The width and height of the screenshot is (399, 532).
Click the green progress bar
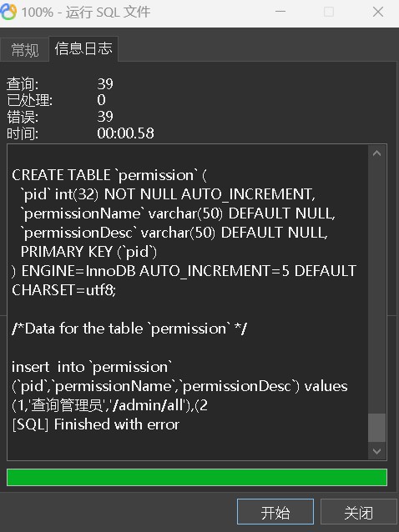click(197, 477)
